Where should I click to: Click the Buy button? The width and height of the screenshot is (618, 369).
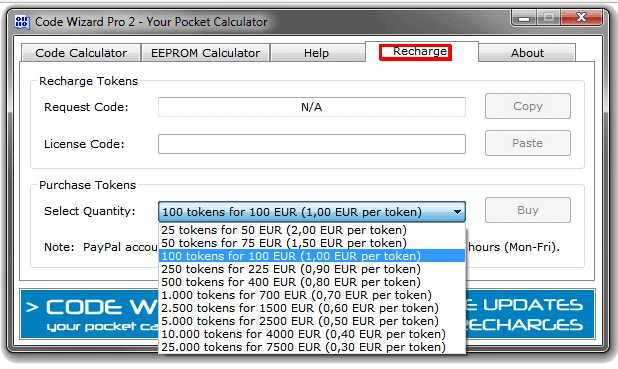point(528,210)
